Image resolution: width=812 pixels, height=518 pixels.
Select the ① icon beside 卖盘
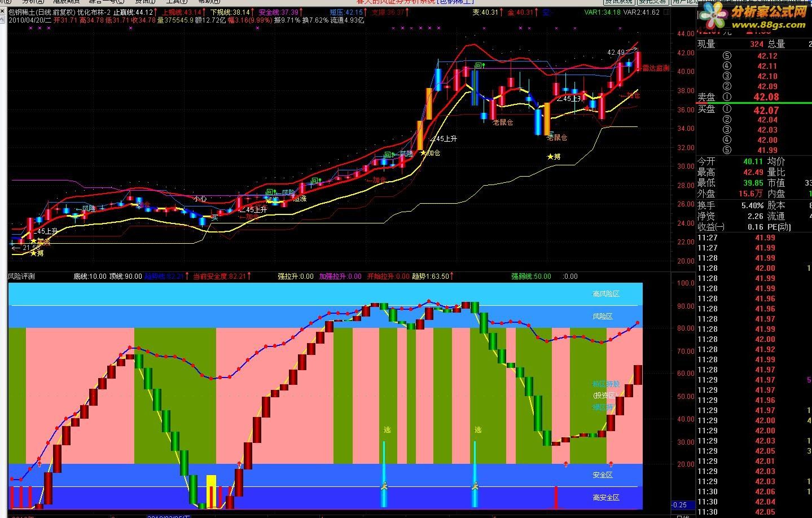tap(727, 97)
